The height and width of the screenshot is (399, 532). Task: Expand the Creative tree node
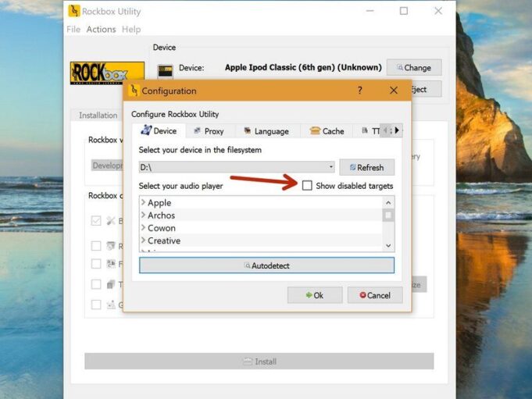(x=143, y=240)
